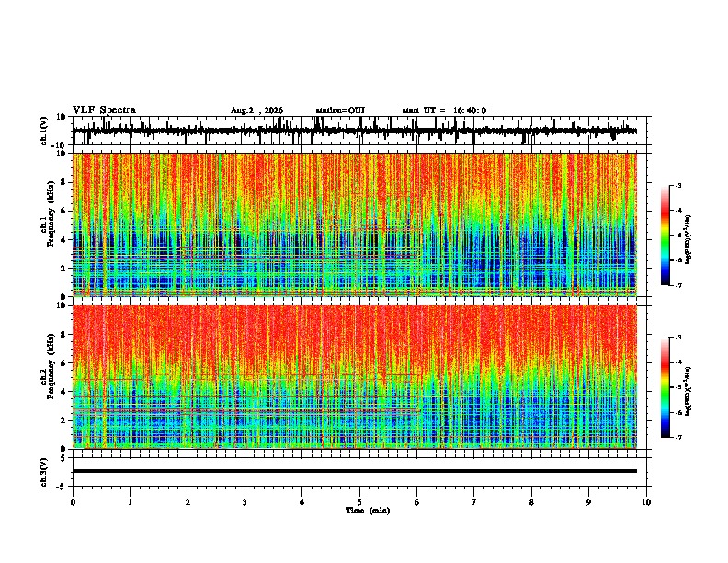
Task: Click the ch.1 color scale bar
Action: coord(665,236)
